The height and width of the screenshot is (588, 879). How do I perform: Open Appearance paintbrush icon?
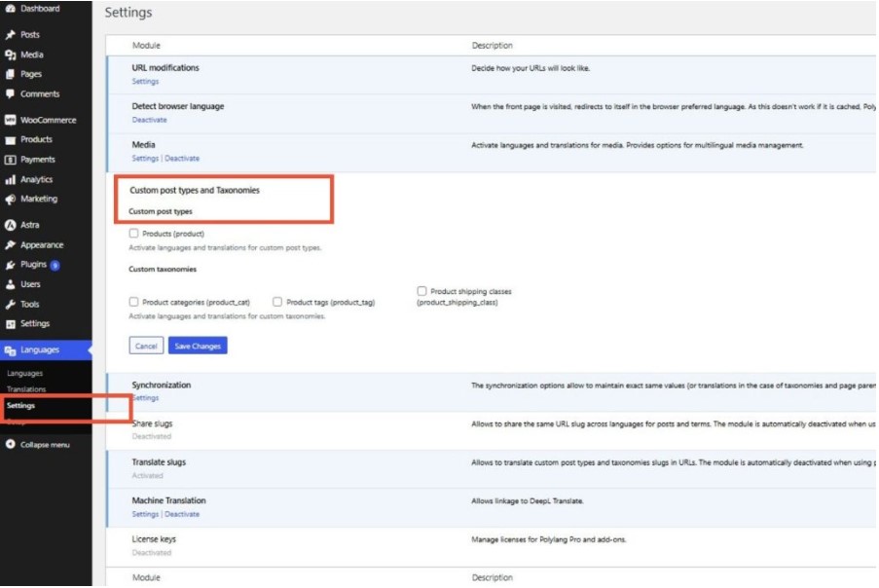(x=11, y=245)
